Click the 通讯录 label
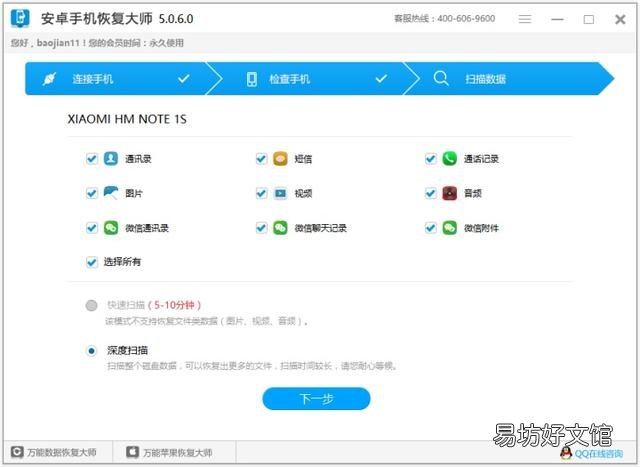This screenshot has width=640, height=467. click(138, 159)
